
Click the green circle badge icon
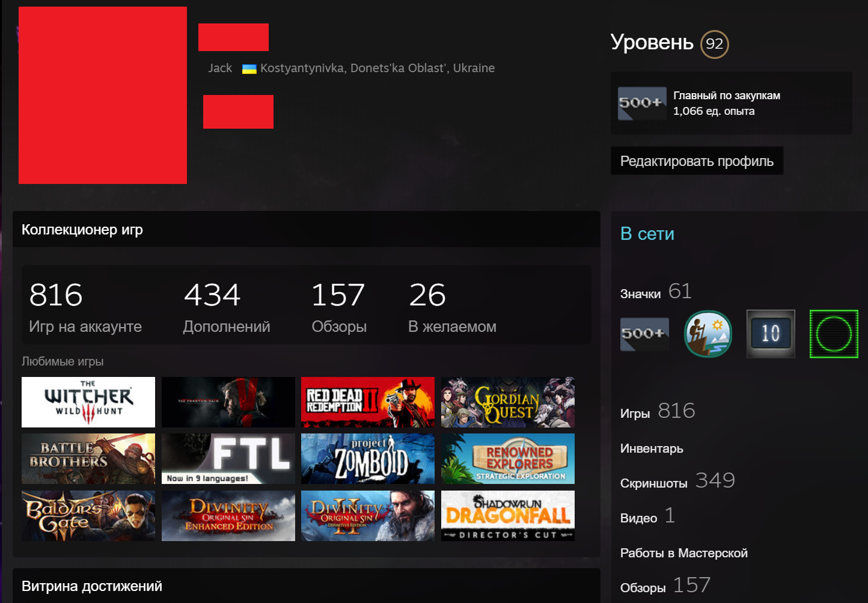click(x=834, y=334)
